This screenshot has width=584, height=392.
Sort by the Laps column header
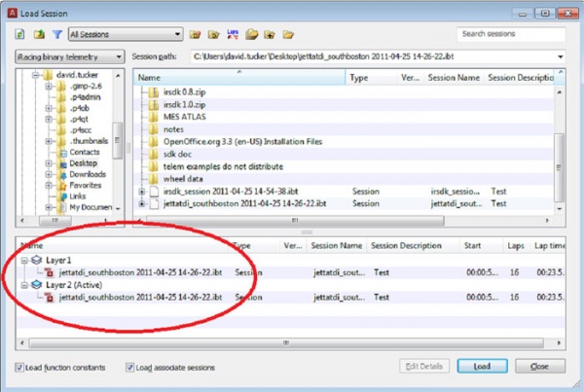(x=515, y=247)
